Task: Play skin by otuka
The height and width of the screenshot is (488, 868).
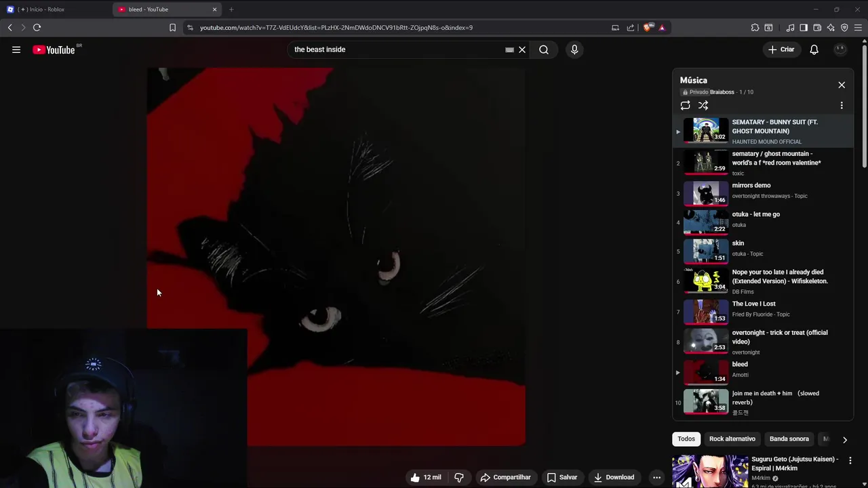Action: (x=764, y=251)
